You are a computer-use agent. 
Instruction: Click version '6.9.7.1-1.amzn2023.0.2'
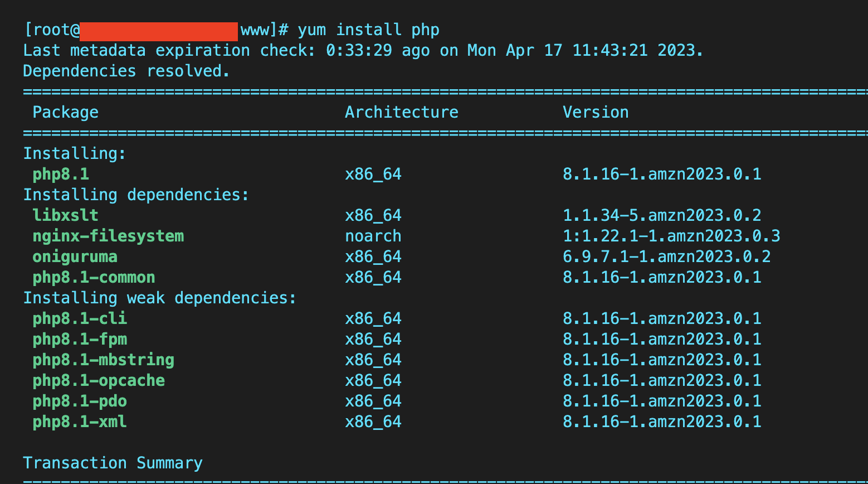(666, 256)
